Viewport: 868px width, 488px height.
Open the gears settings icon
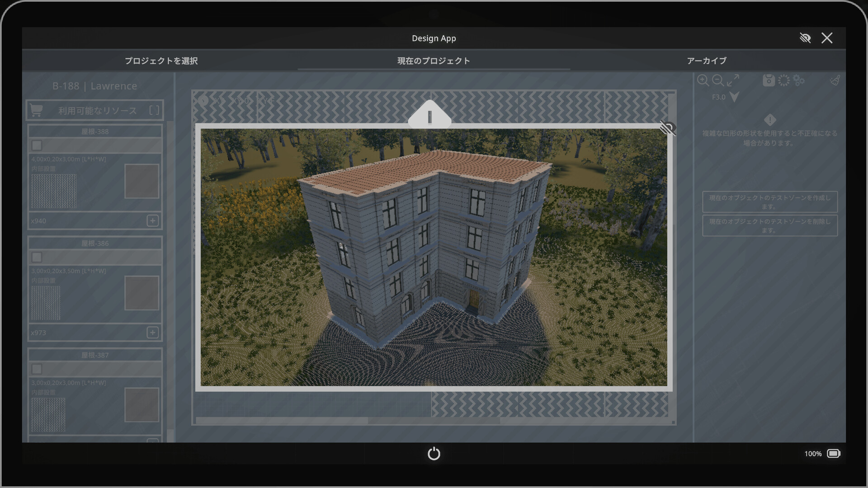[799, 80]
